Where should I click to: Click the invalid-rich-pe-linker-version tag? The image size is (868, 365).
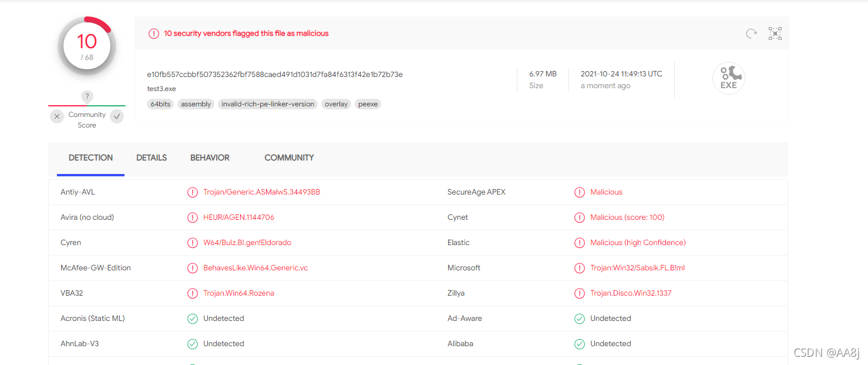[268, 104]
